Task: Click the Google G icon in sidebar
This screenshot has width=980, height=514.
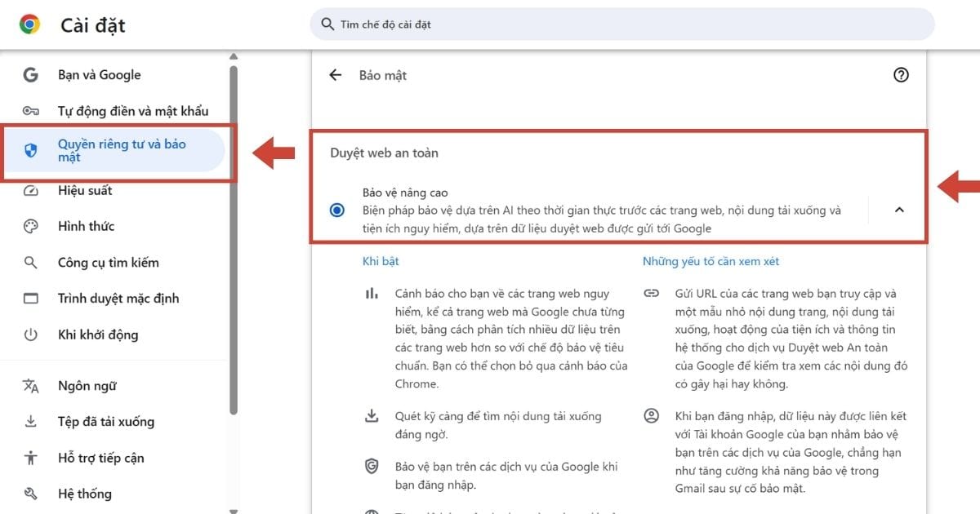Action: coord(31,75)
